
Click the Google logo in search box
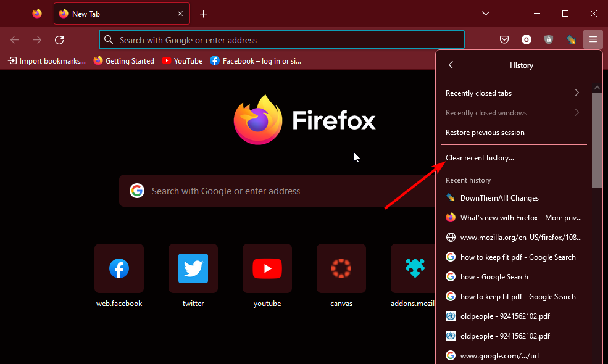(137, 191)
